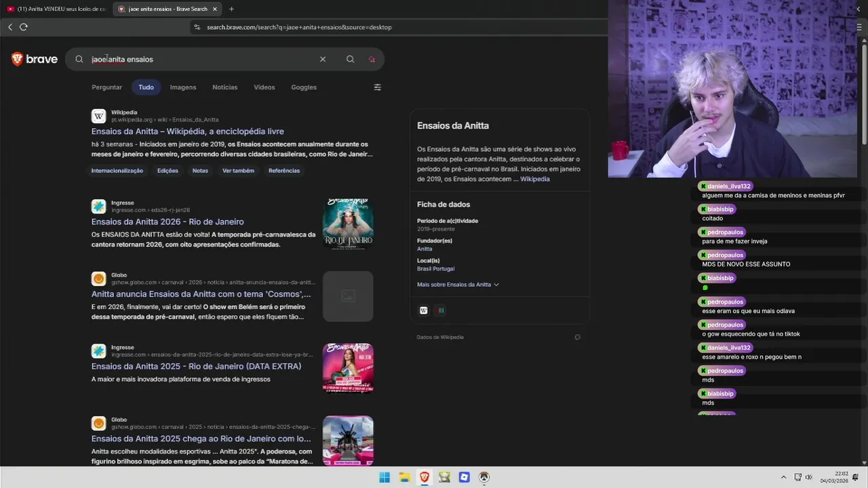Show hidden system tray icons
Image resolution: width=868 pixels, height=488 pixels.
(784, 477)
